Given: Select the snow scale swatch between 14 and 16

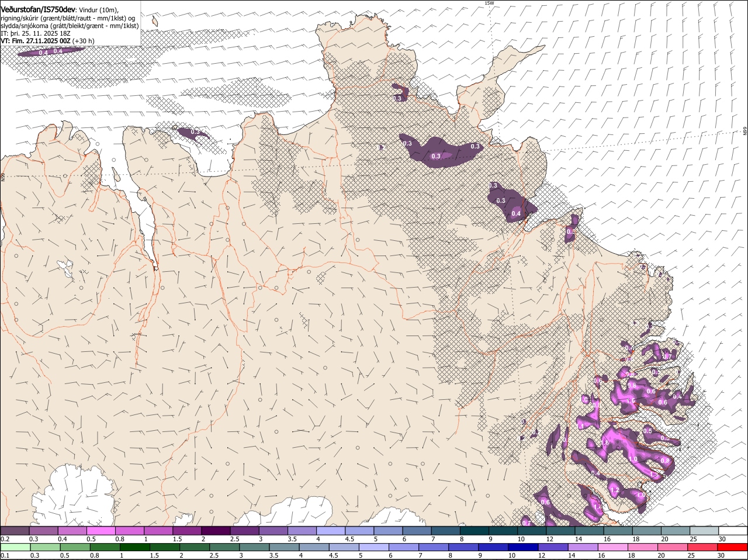Looking at the screenshot, I should 589,531.
